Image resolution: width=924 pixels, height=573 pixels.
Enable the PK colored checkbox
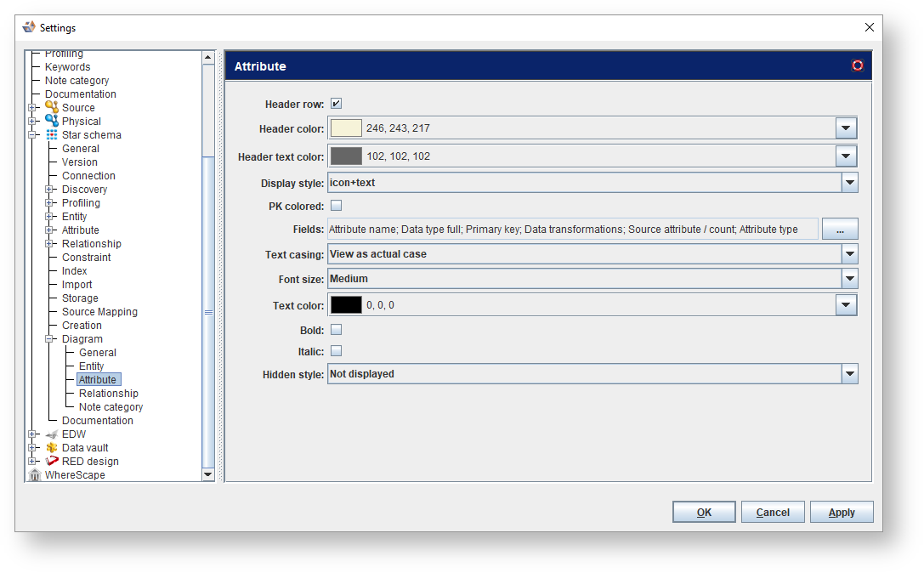pos(336,206)
